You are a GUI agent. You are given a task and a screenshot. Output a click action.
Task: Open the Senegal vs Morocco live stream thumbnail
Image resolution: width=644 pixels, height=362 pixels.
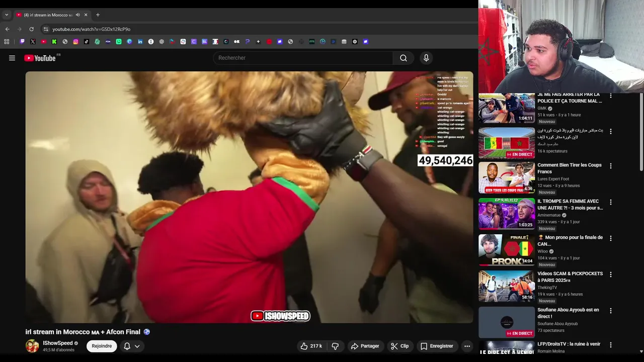pos(507,143)
